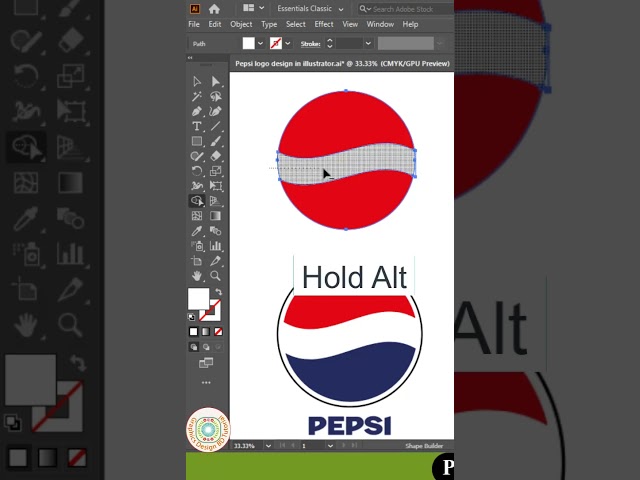The width and height of the screenshot is (640, 480).
Task: Click the large Fill box in toolbar
Action: pyautogui.click(x=198, y=299)
